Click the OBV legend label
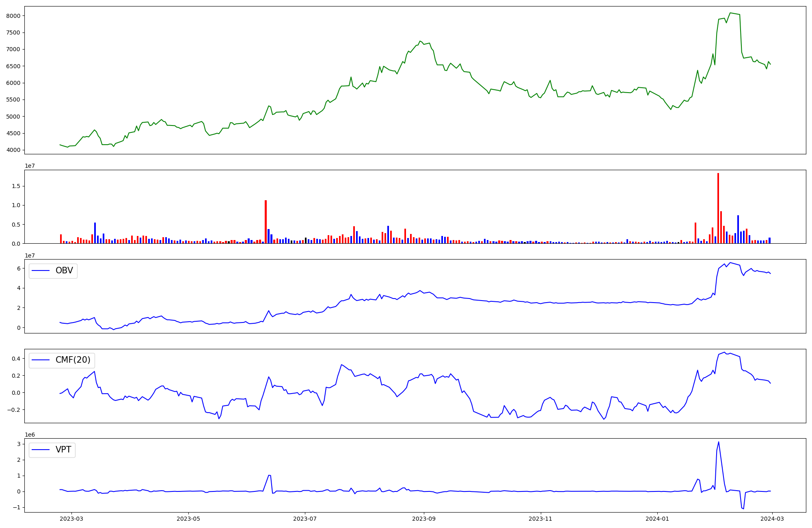 click(64, 270)
